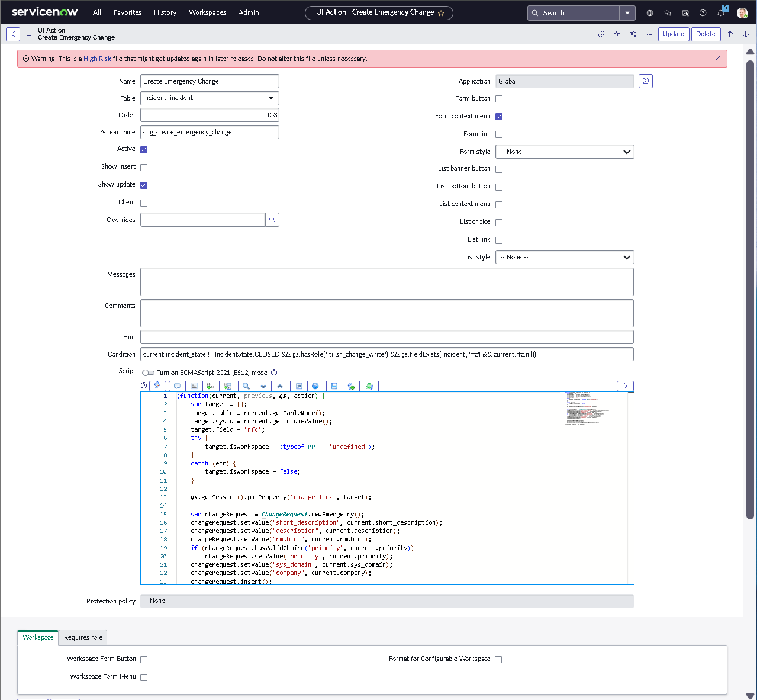
Task: Pop out the script editor window
Action: [298, 386]
